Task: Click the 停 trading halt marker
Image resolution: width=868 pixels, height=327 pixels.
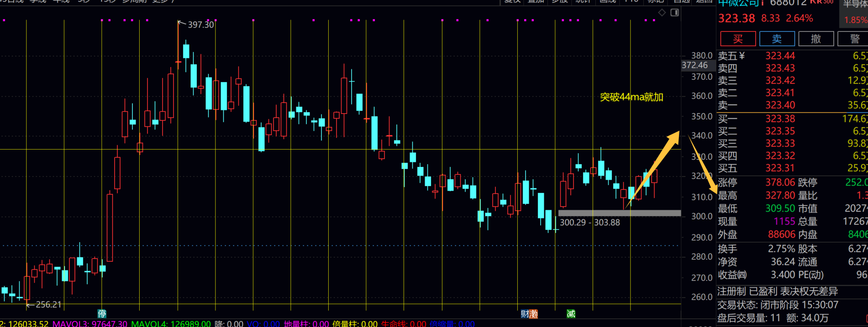Action: [x=102, y=314]
